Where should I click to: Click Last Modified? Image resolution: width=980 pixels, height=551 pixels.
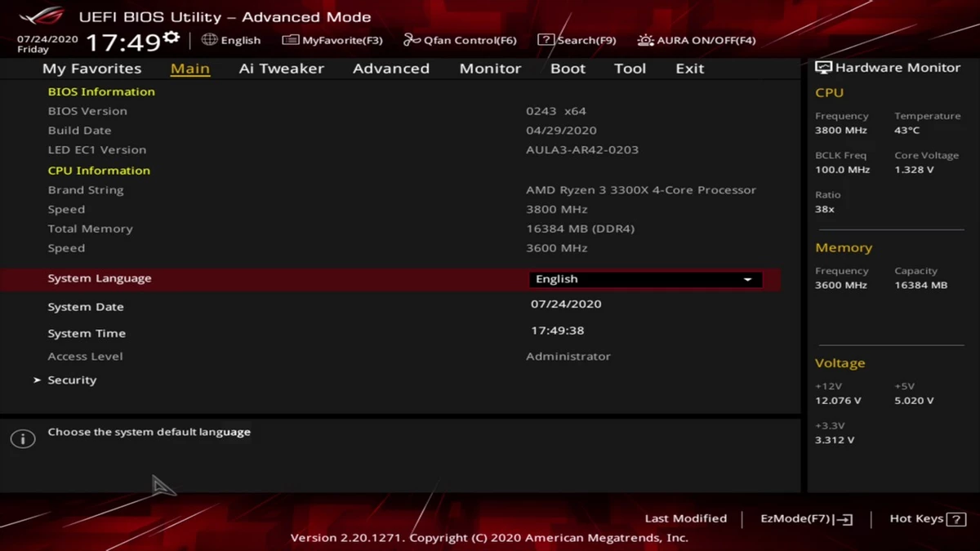point(686,518)
